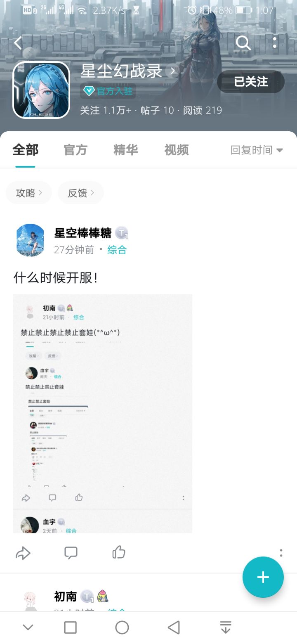Open the header three-dot overflow menu

(275, 43)
